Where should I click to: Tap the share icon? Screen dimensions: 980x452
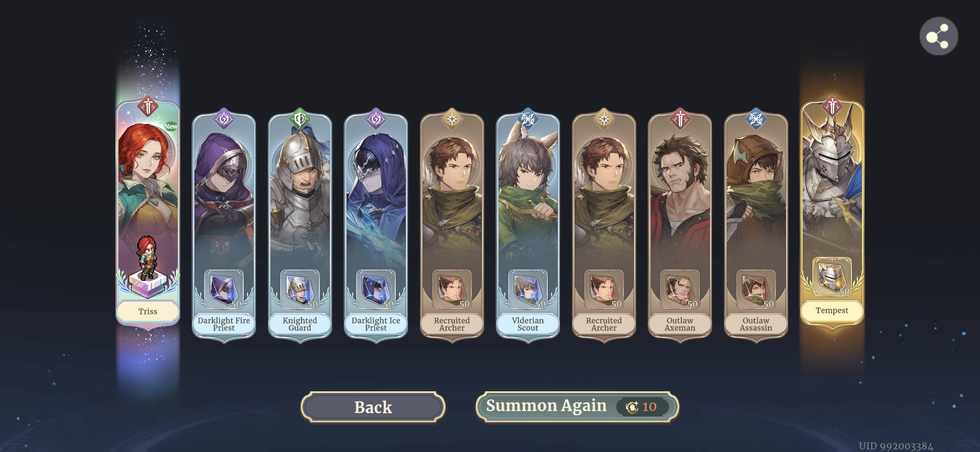(x=939, y=36)
